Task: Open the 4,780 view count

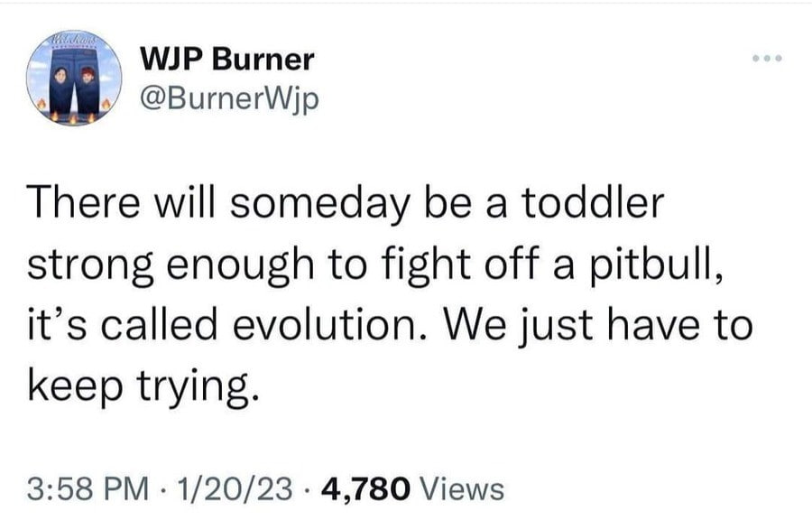Action: [x=365, y=488]
